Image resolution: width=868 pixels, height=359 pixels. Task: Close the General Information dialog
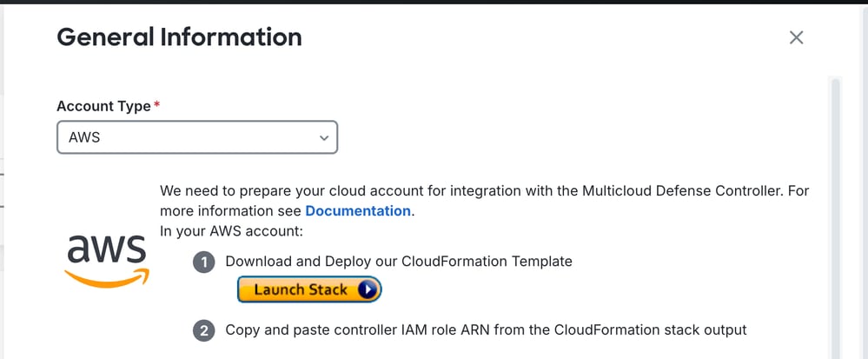796,37
